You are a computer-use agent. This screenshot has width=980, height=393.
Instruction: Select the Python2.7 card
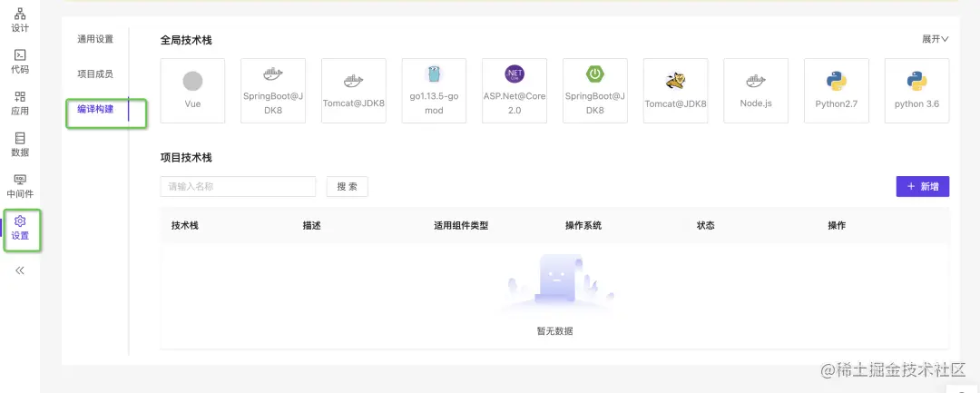coord(837,91)
